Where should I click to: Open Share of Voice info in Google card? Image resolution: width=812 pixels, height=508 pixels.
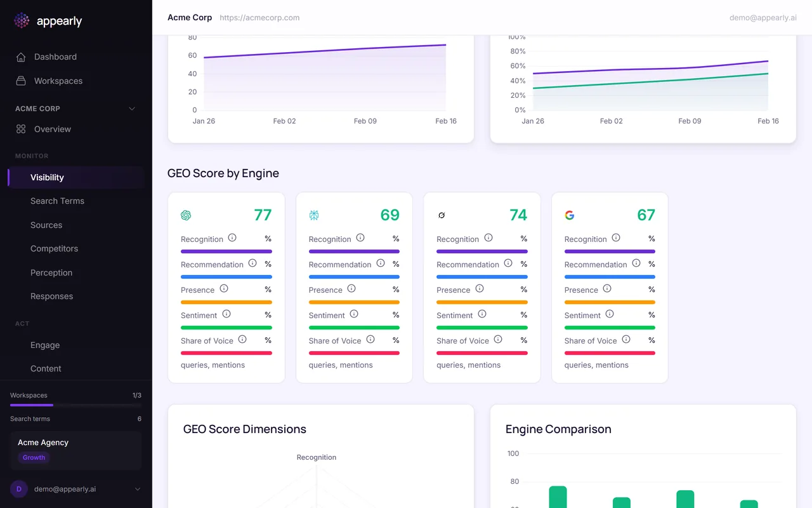pos(626,340)
